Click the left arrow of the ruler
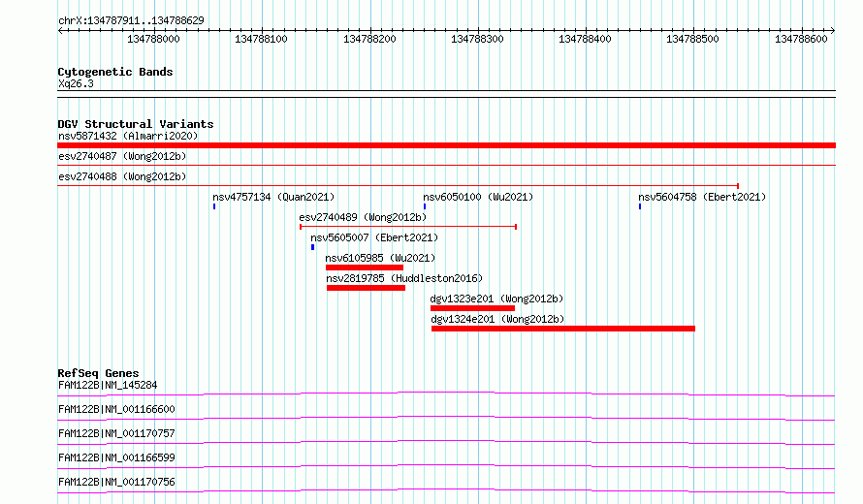The height and width of the screenshot is (504, 863). [60, 30]
